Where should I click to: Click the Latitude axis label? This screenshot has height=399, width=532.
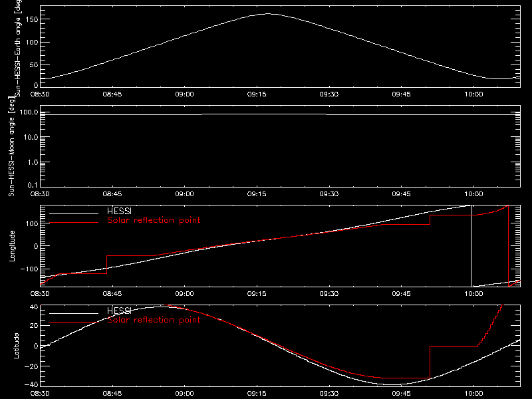pyautogui.click(x=16, y=346)
